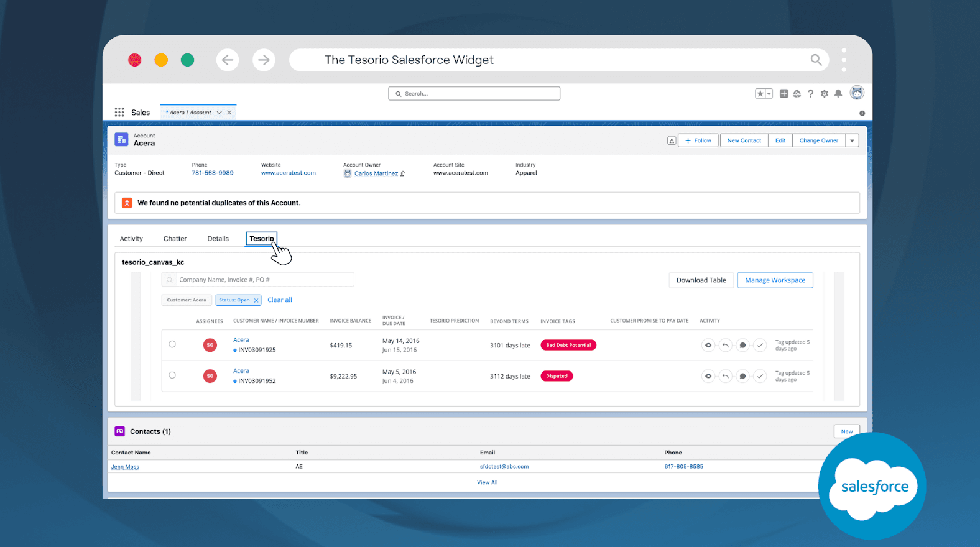Select radio button for invoice INV03091952
Screen dimensions: 980x547
click(172, 375)
